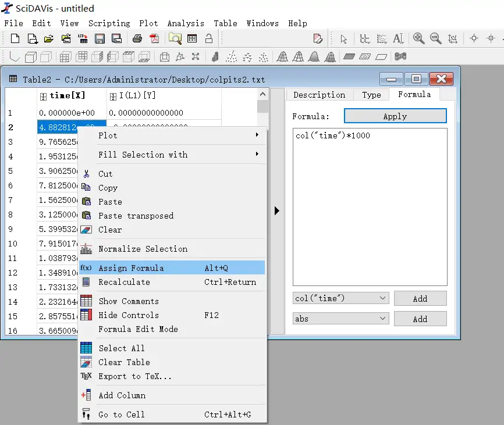Select the Zoom Out magnifier tool

[x=436, y=38]
